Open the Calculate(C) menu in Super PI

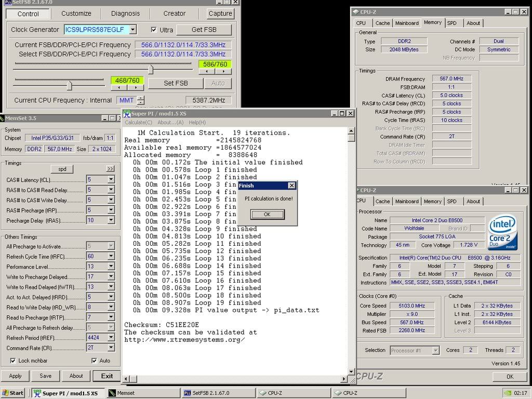[x=138, y=122]
